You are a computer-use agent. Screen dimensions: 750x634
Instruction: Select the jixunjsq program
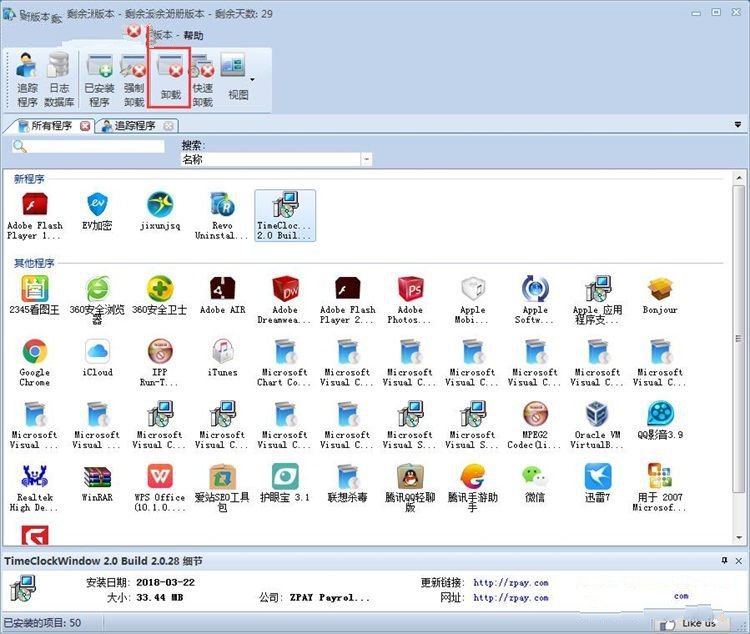(x=160, y=211)
